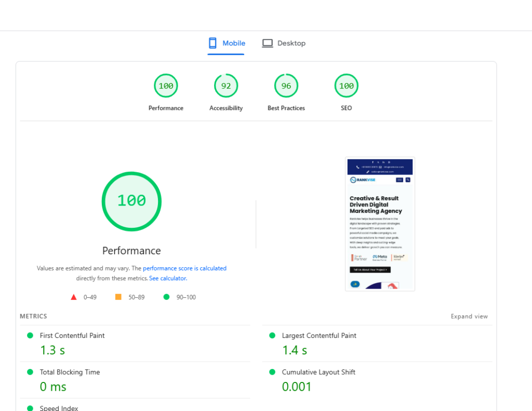The width and height of the screenshot is (532, 411).
Task: Expand the First Contentful Paint metric
Action: (72, 335)
